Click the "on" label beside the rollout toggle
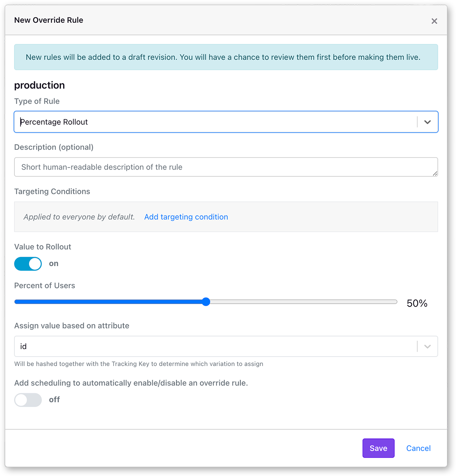The image size is (456, 476). click(x=54, y=263)
